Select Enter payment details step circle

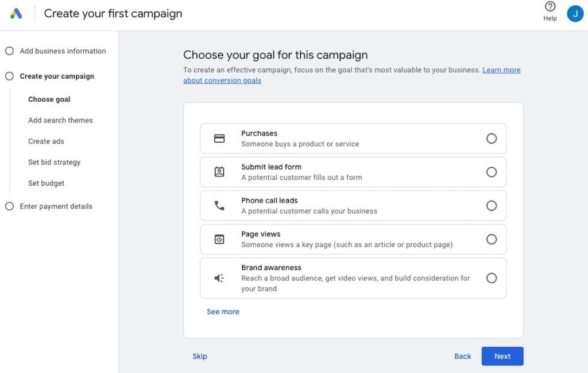[x=9, y=206]
